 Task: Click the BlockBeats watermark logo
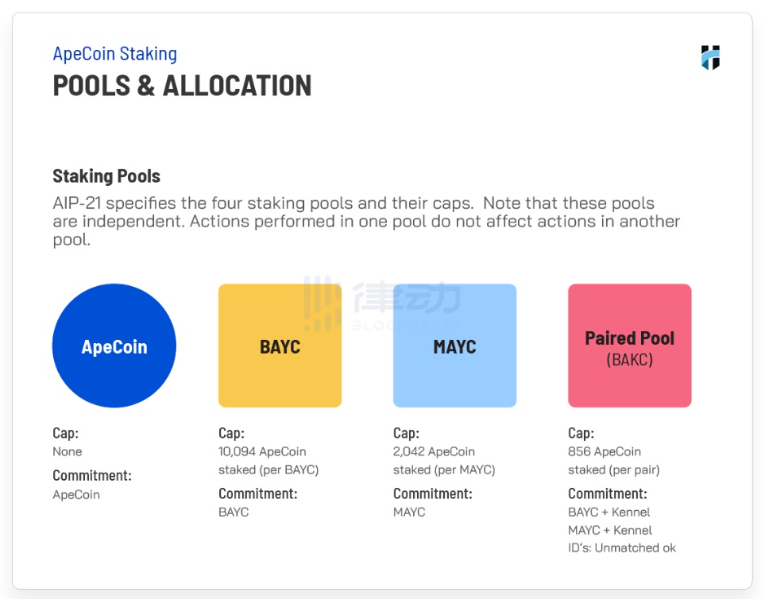pos(382,303)
